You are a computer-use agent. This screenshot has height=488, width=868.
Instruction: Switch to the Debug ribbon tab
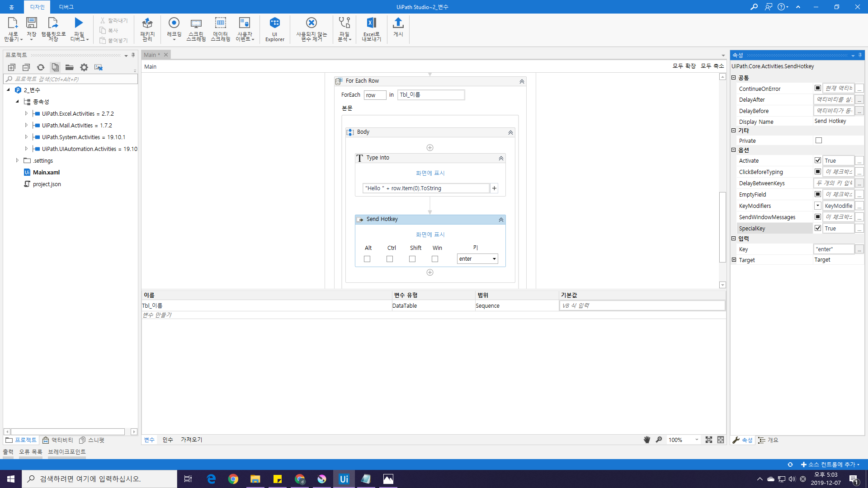pos(66,7)
